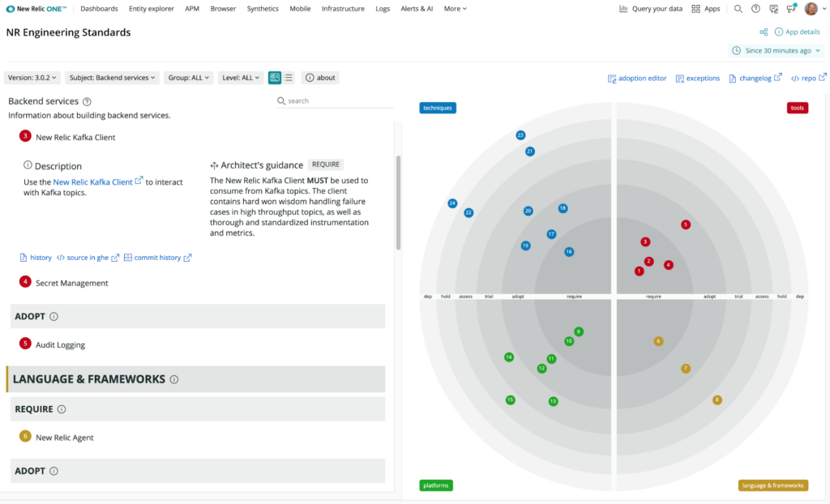The width and height of the screenshot is (830, 504).
Task: Open the APM nav item
Action: pyautogui.click(x=192, y=8)
